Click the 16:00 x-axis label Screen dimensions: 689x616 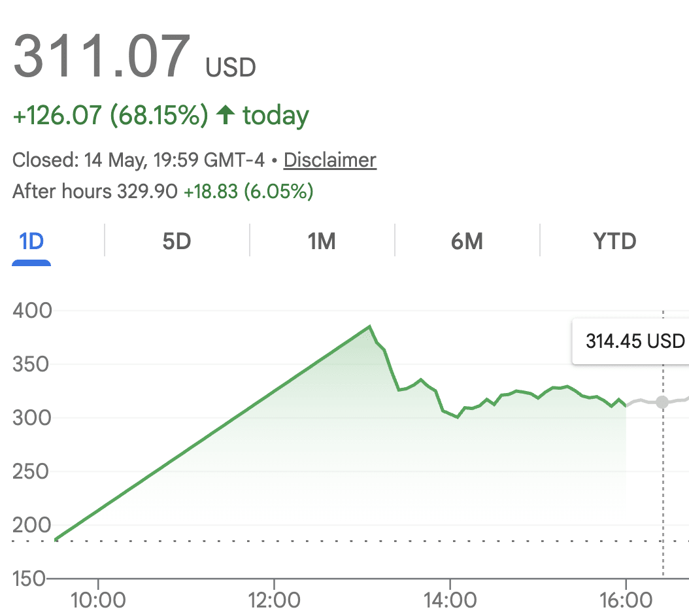[x=626, y=600]
